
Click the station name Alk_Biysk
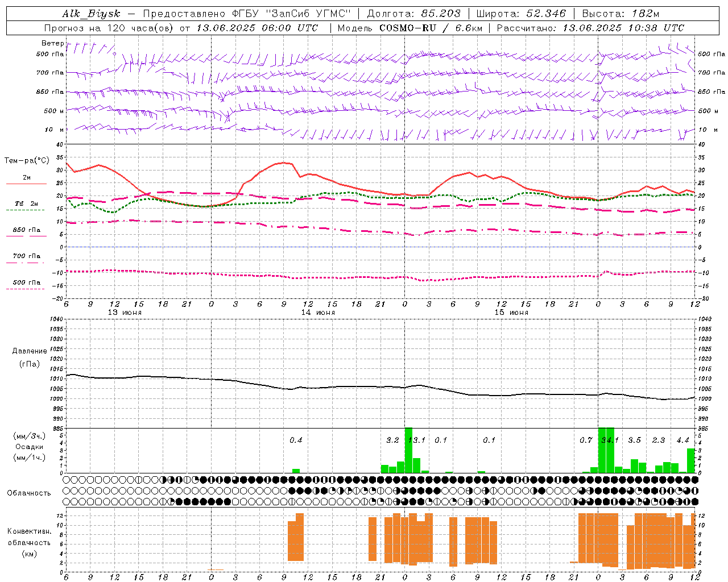[x=91, y=14]
